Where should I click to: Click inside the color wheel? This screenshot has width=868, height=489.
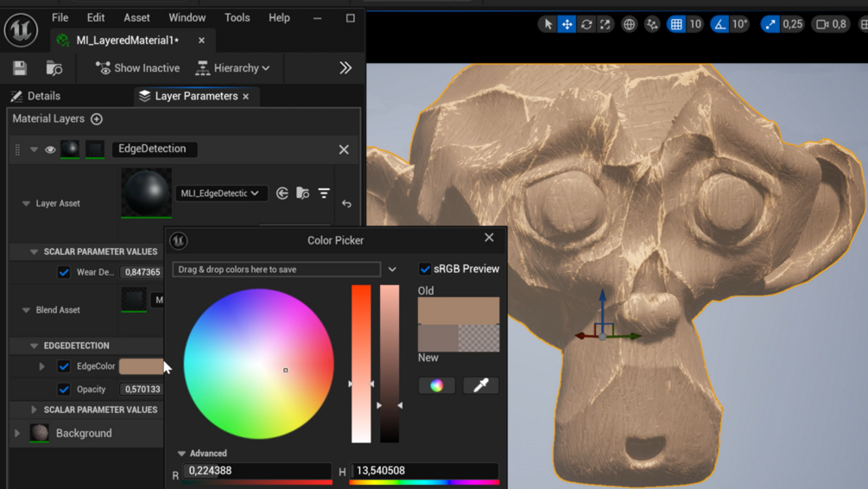(x=258, y=364)
